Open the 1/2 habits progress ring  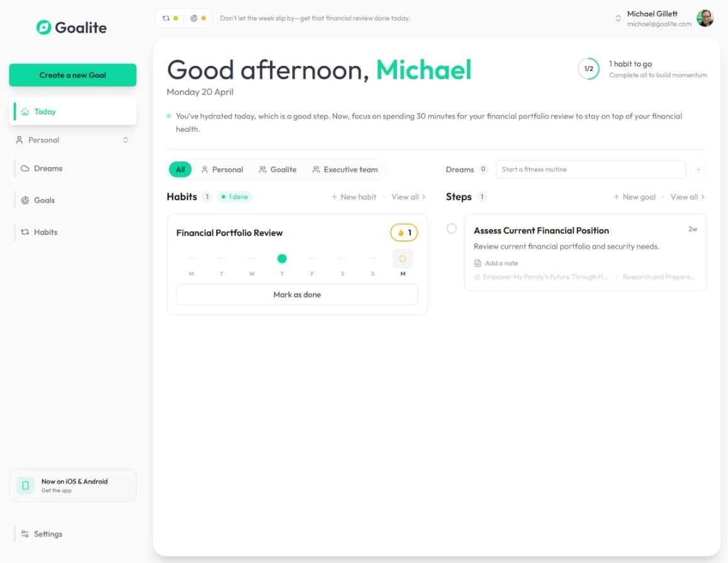point(589,69)
